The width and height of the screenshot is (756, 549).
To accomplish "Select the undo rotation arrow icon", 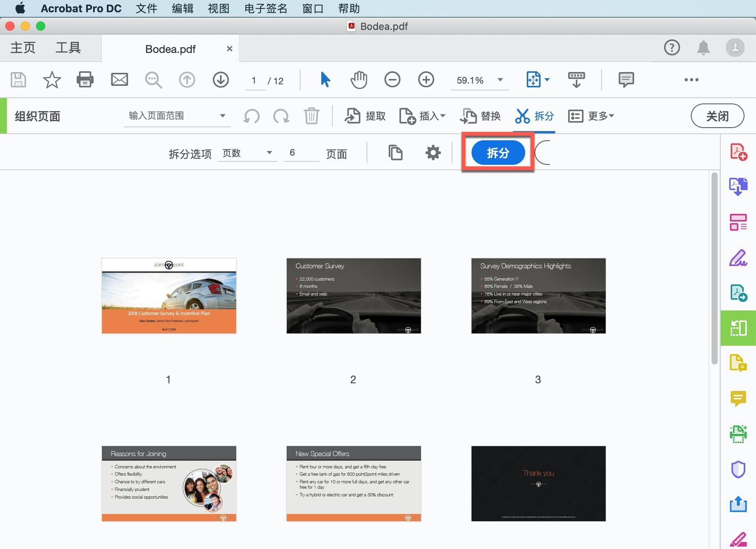I will point(252,116).
